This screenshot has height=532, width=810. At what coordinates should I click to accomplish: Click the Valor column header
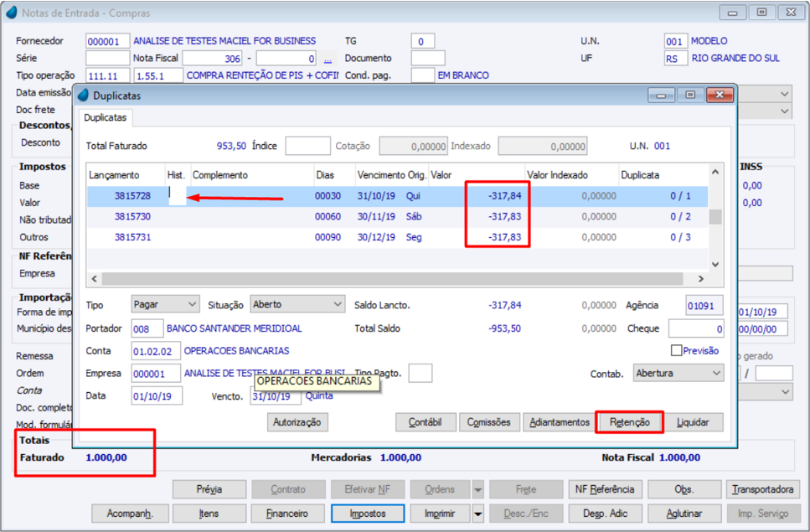pos(441,175)
